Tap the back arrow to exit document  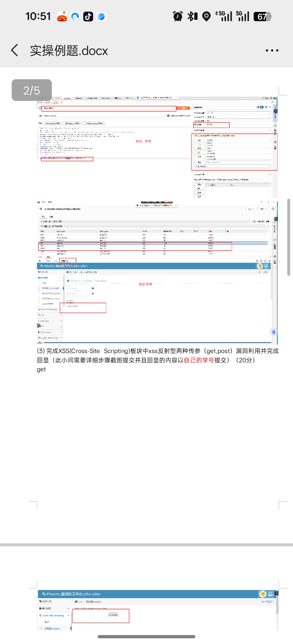coord(15,50)
